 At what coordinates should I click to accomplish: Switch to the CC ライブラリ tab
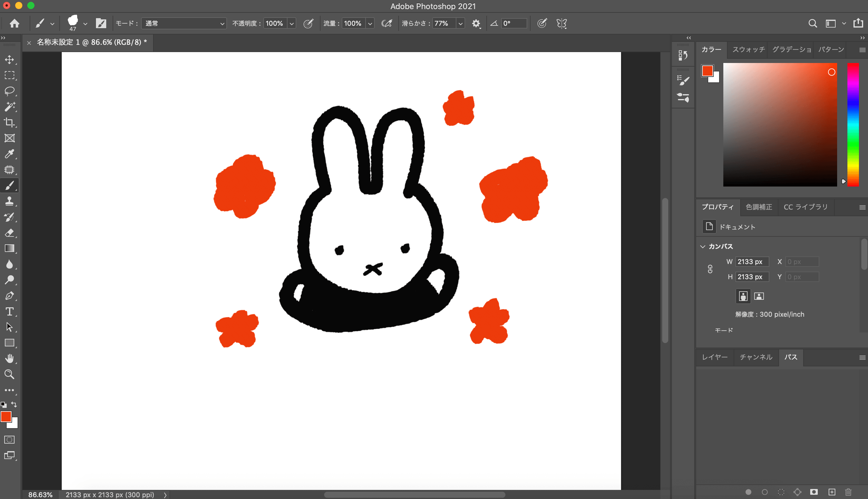pyautogui.click(x=806, y=207)
